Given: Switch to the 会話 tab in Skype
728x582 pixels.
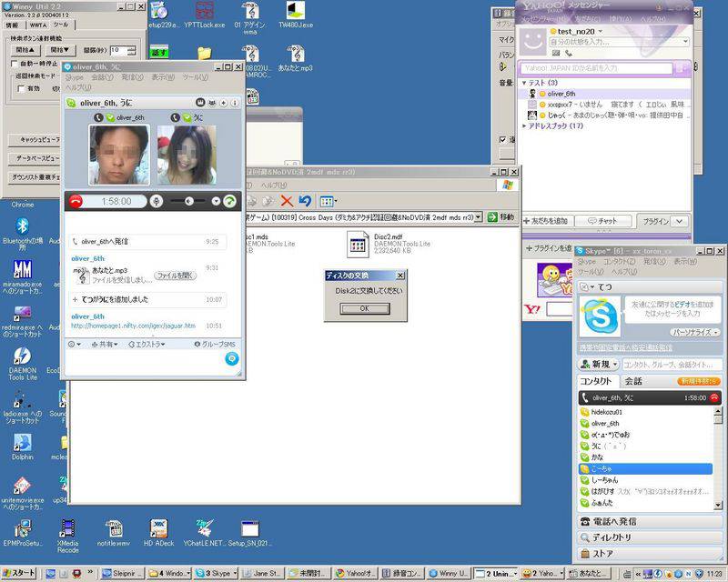Looking at the screenshot, I should [x=632, y=381].
